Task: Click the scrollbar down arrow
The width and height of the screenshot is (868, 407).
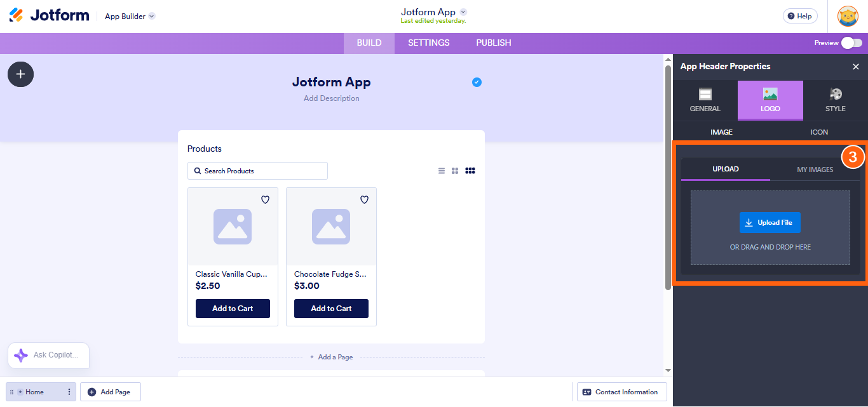Action: (668, 371)
